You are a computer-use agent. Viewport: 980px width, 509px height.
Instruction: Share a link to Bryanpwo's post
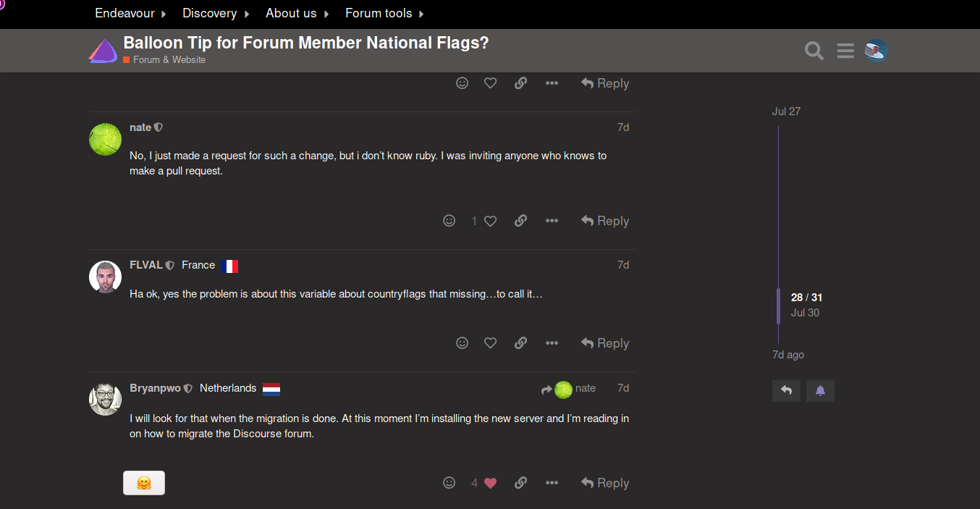pyautogui.click(x=520, y=482)
